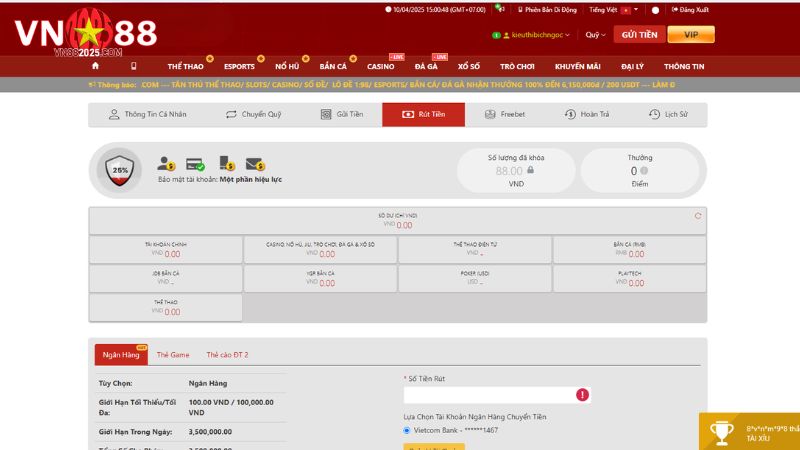This screenshot has width=800, height=450.
Task: Click the trophy icon in the winner banner
Action: pos(721,433)
